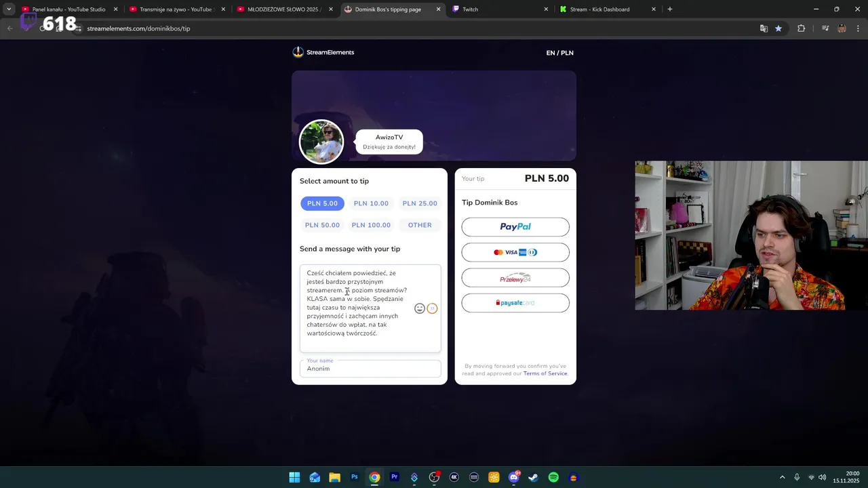Click the address bar URL streamelements.com/dominikbos/tip
Viewport: 868px width, 488px height.
point(138,28)
